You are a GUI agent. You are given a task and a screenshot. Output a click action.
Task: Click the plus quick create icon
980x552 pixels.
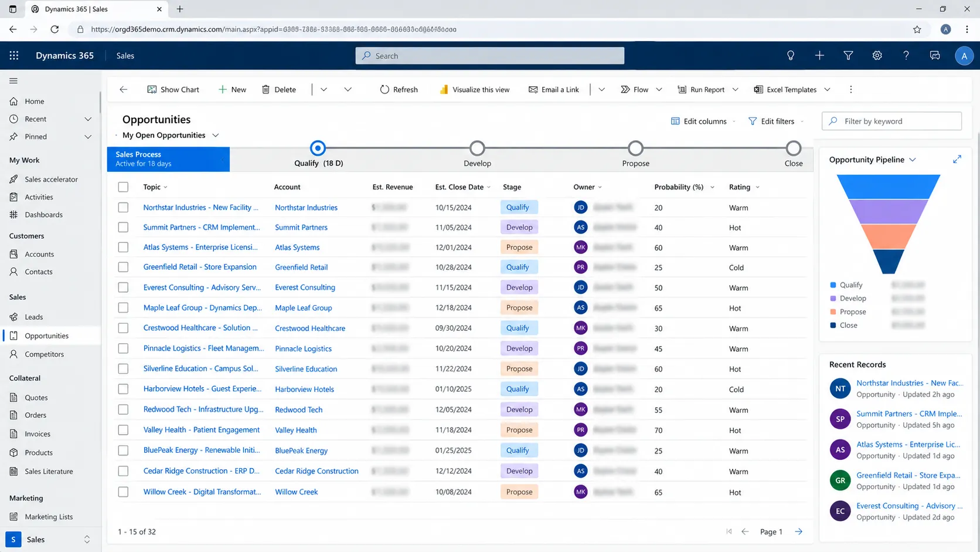point(819,56)
